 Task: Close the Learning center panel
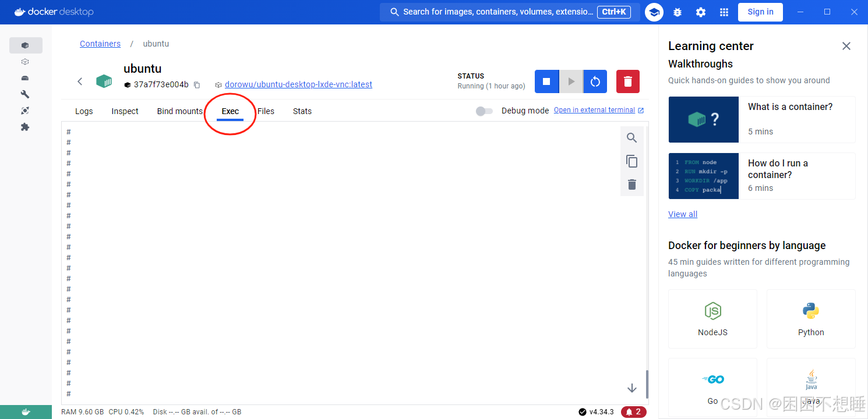(846, 46)
